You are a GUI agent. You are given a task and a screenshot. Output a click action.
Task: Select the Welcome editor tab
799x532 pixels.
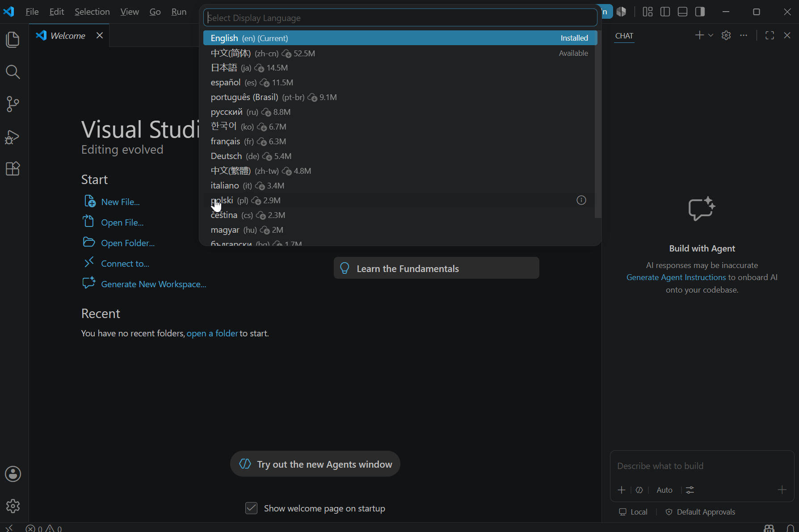69,35
